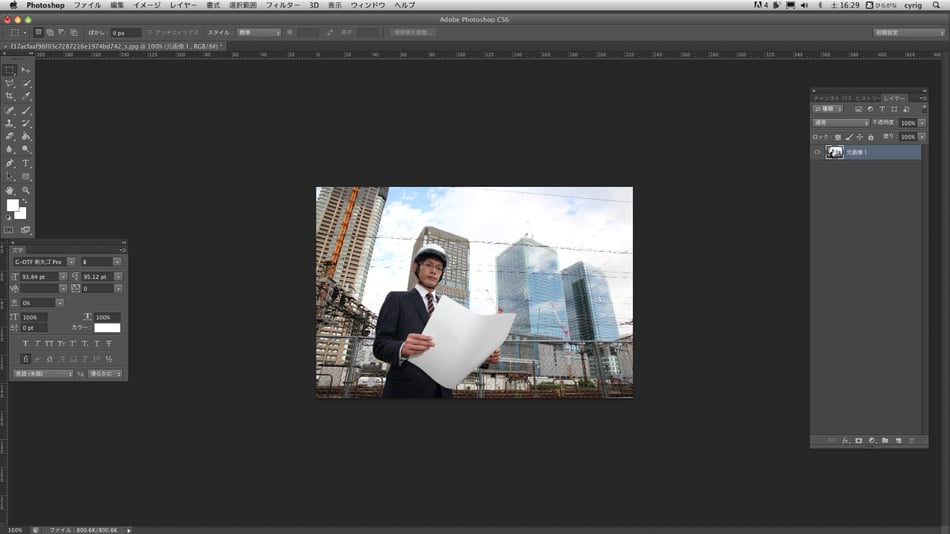Image resolution: width=950 pixels, height=534 pixels.
Task: Click the Character panel カラー swatch
Action: [x=107, y=328]
